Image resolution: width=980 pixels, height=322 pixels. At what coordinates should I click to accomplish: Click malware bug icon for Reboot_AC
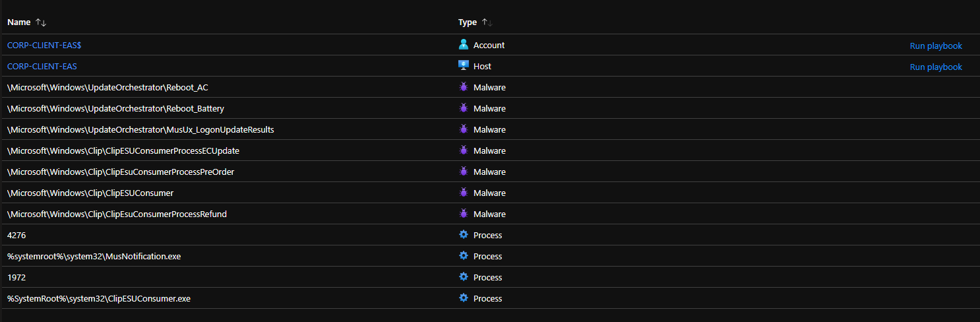[464, 87]
